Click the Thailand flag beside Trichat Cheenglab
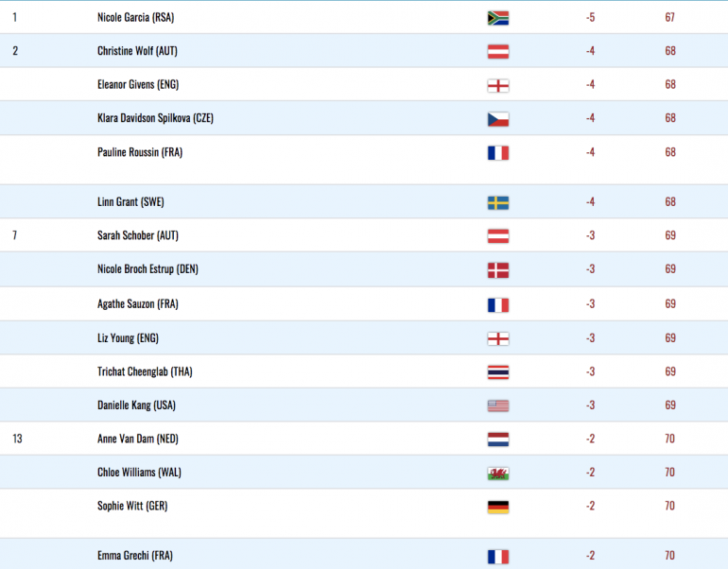This screenshot has width=728, height=569. tap(498, 372)
